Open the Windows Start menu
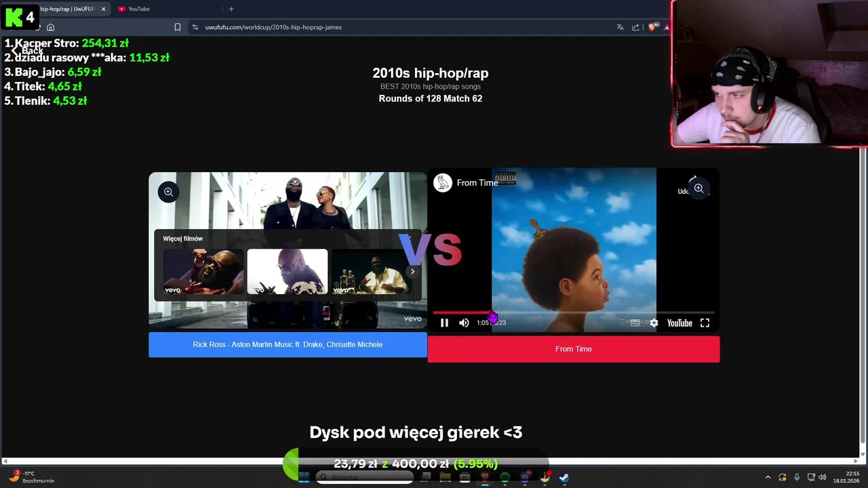Viewport: 868px width, 488px height. (x=304, y=477)
